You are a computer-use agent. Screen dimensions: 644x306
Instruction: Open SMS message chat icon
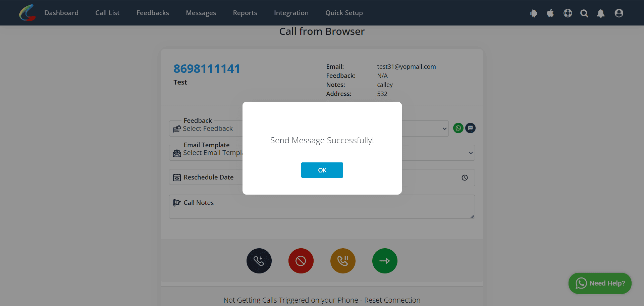coord(470,128)
